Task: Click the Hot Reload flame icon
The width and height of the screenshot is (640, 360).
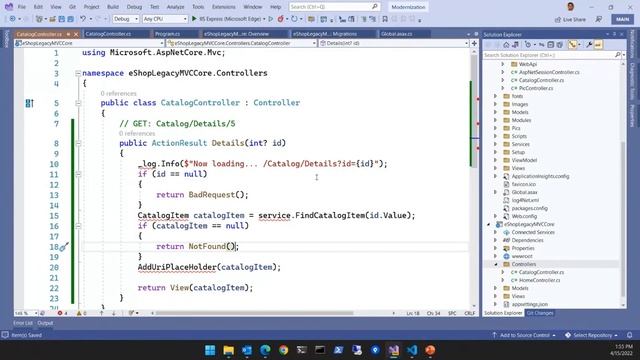Action: (x=281, y=19)
